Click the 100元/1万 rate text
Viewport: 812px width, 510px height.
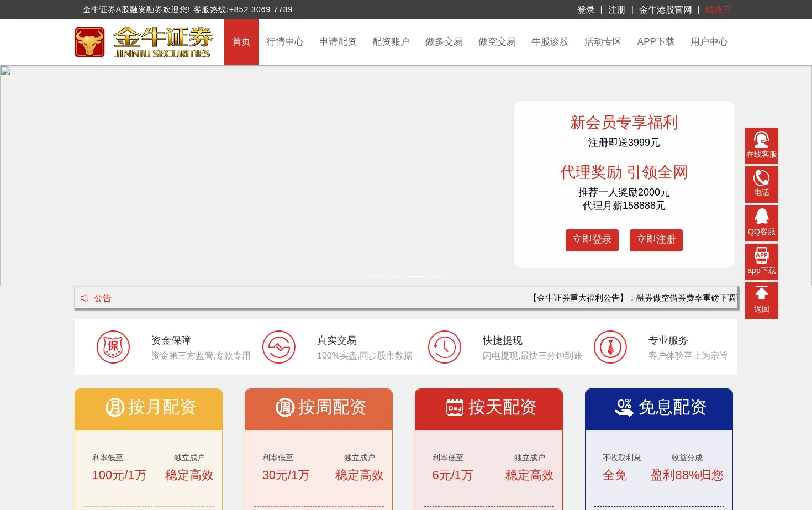pyautogui.click(x=119, y=475)
